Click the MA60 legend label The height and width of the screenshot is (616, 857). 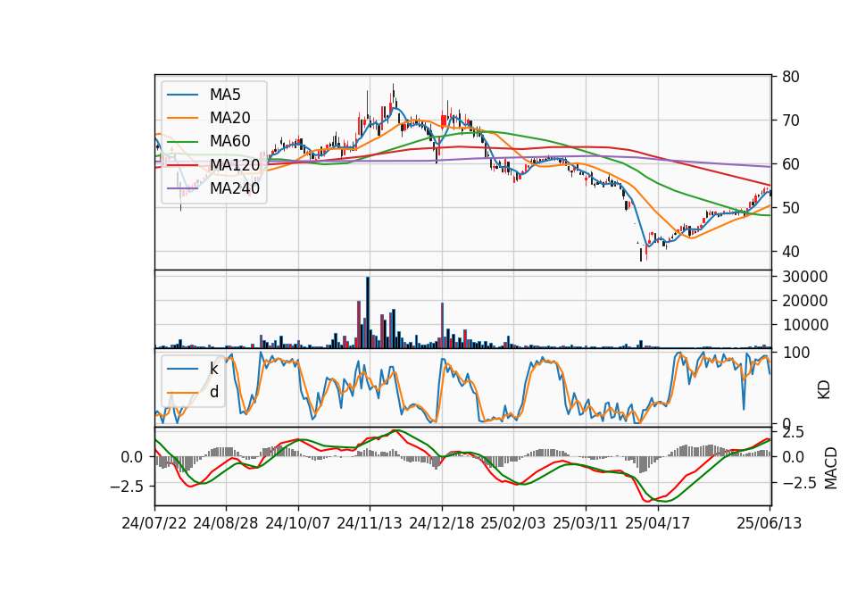click(229, 141)
